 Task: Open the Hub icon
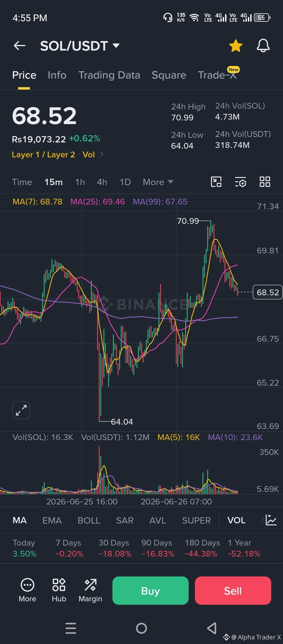tap(59, 590)
